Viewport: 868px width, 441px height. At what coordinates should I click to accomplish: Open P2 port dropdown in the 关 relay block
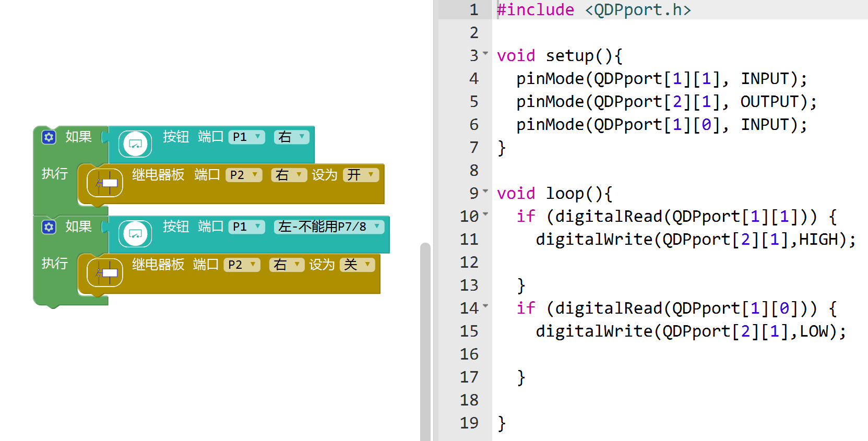242,265
